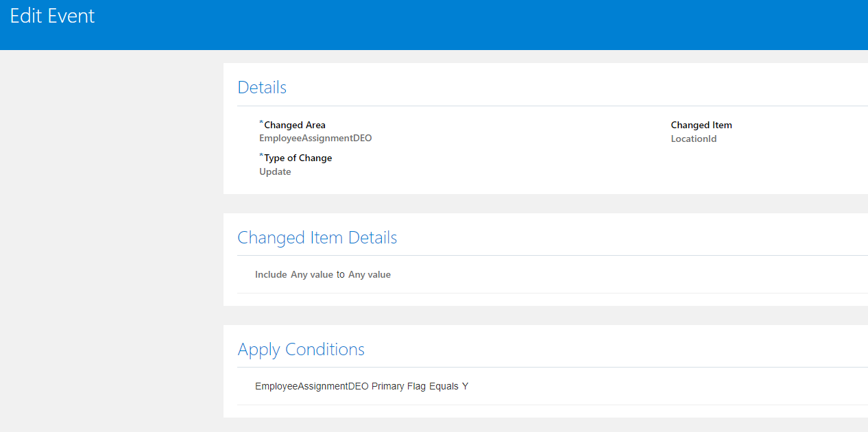Screen dimensions: 868x432
Task: Click the Changed Area field label
Action: pyautogui.click(x=295, y=125)
